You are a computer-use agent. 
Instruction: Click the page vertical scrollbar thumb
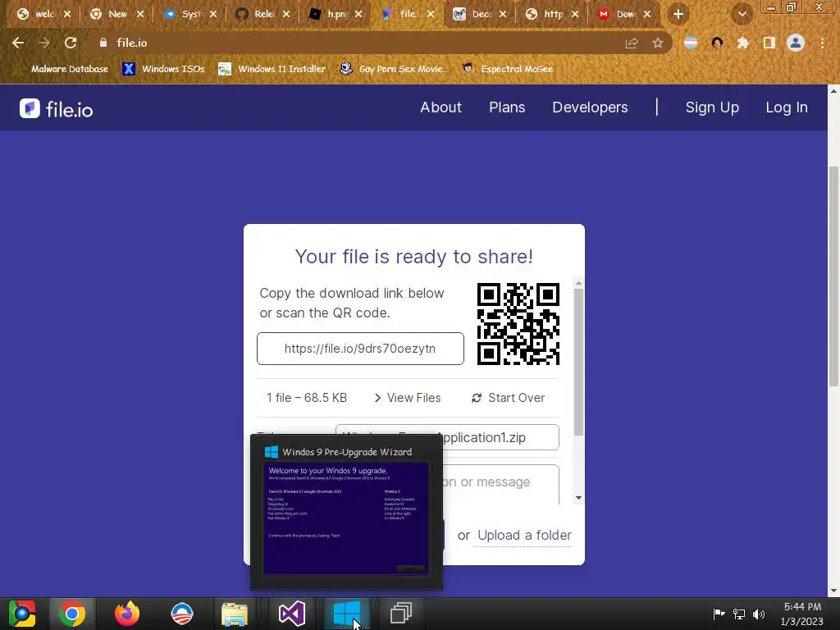[833, 276]
